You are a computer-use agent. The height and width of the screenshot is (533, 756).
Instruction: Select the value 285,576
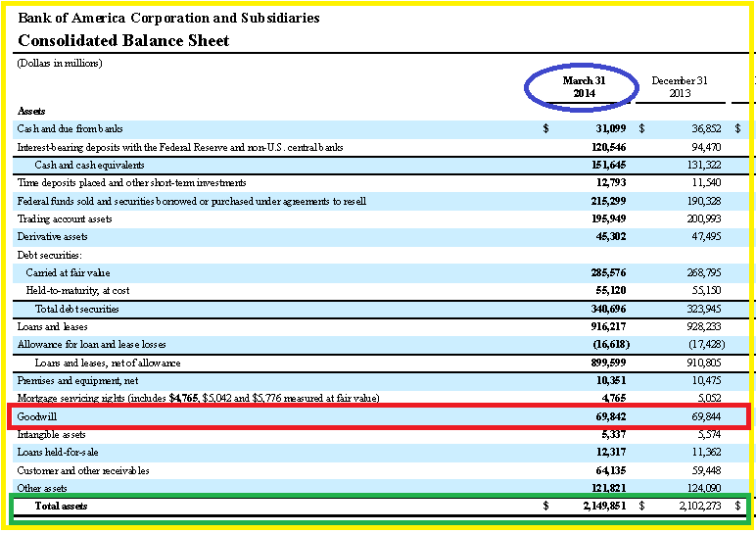608,273
